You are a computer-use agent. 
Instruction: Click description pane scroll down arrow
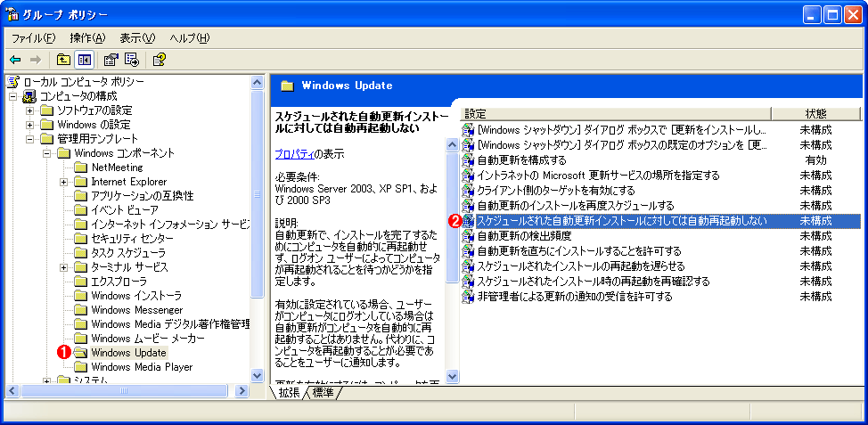452,376
